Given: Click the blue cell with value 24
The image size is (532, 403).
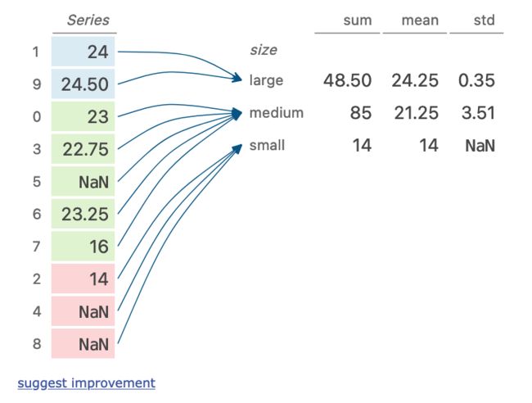Looking at the screenshot, I should pos(83,52).
